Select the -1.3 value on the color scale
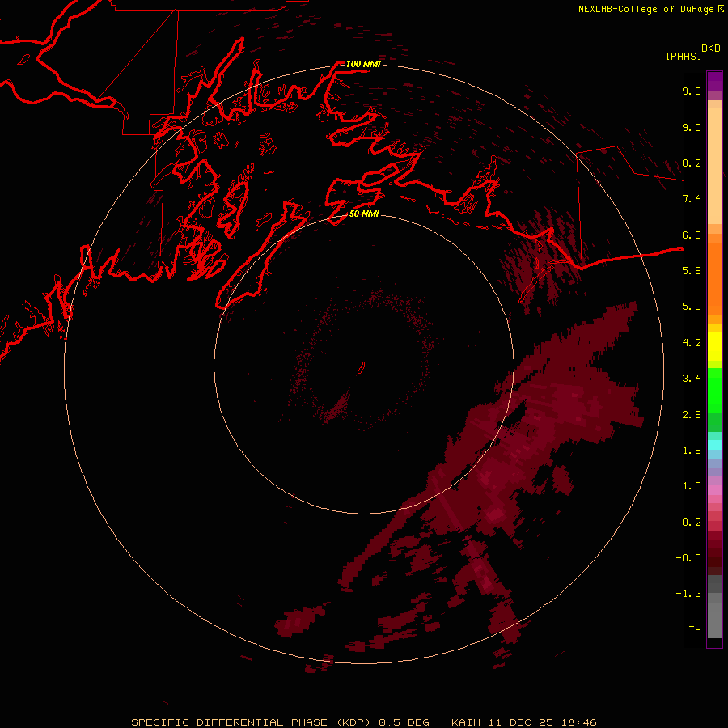Image resolution: width=728 pixels, height=728 pixels. pyautogui.click(x=688, y=594)
